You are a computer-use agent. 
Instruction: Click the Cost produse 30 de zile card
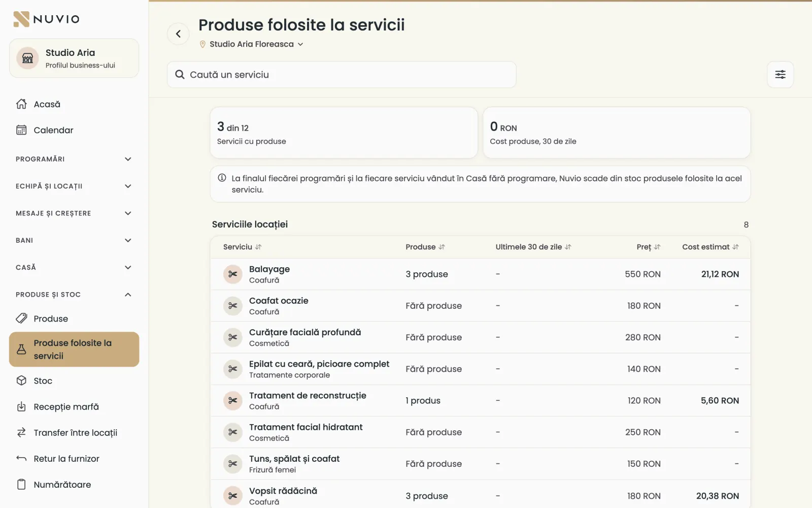point(617,133)
